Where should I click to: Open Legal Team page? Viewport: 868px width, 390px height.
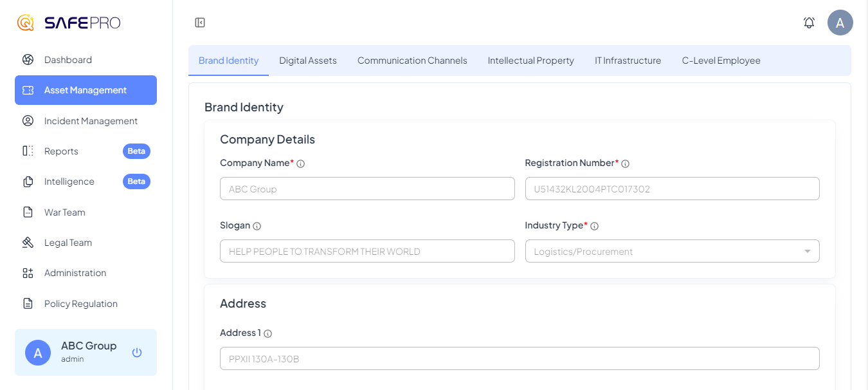(86, 243)
